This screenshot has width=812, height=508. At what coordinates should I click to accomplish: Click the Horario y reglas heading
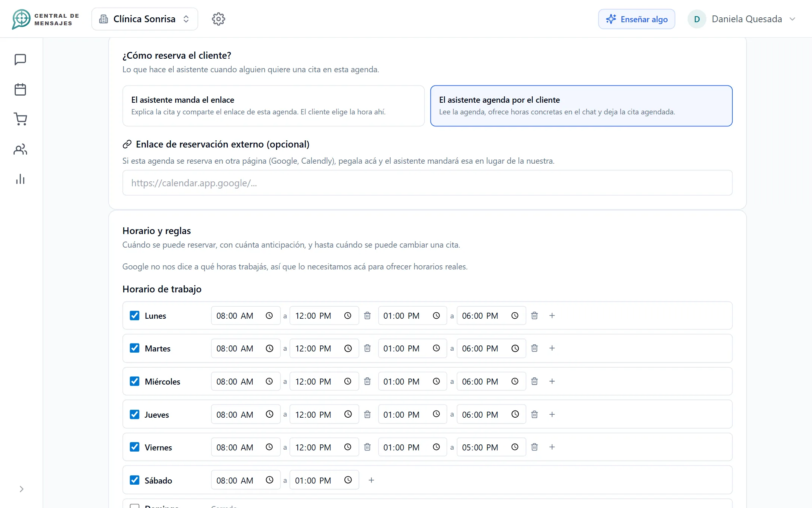pos(156,231)
